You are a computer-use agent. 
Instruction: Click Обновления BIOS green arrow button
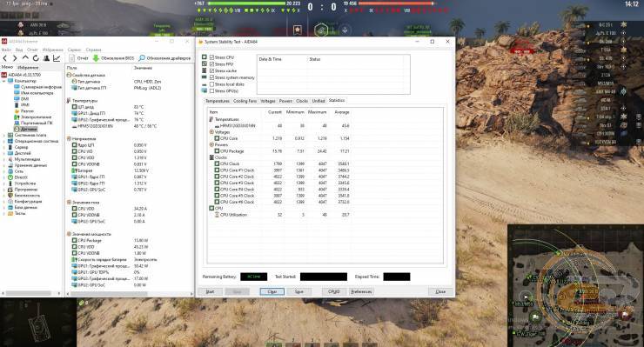tap(113, 58)
